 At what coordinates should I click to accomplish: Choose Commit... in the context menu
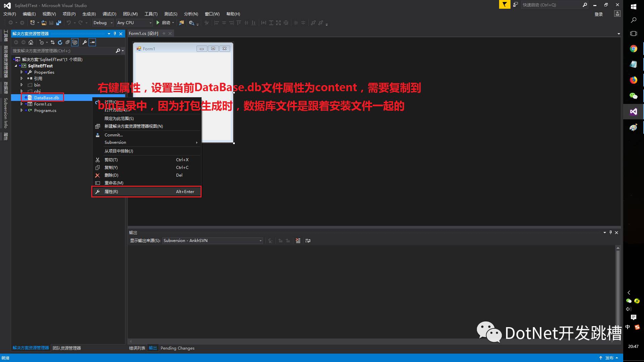147,135
